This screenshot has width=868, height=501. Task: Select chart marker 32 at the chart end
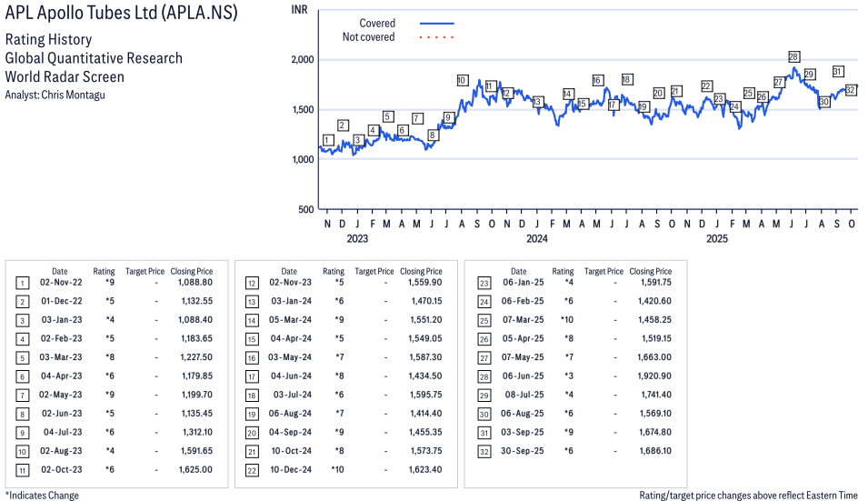[851, 90]
